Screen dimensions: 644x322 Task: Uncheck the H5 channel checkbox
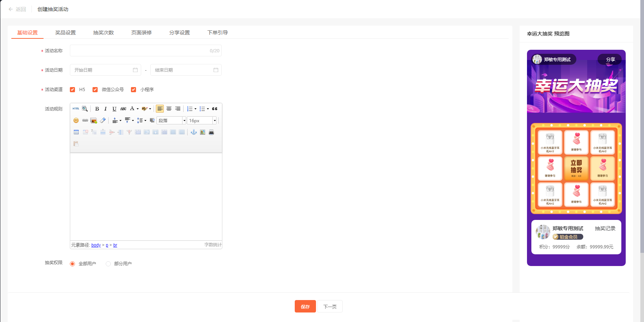pos(72,90)
